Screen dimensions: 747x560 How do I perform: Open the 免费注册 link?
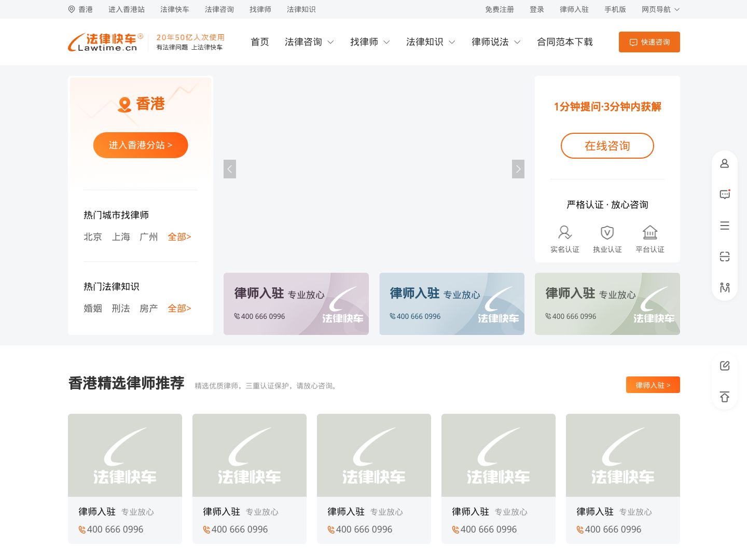point(500,9)
